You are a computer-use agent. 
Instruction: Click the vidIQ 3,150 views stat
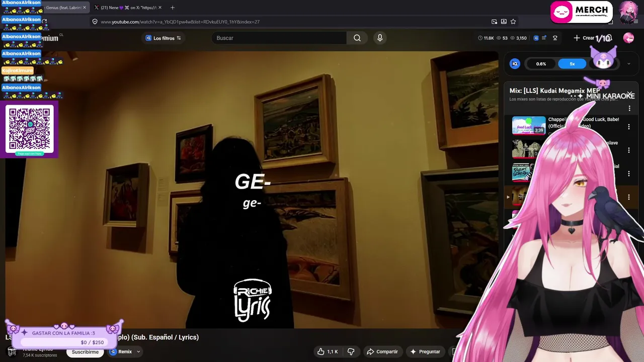point(518,38)
